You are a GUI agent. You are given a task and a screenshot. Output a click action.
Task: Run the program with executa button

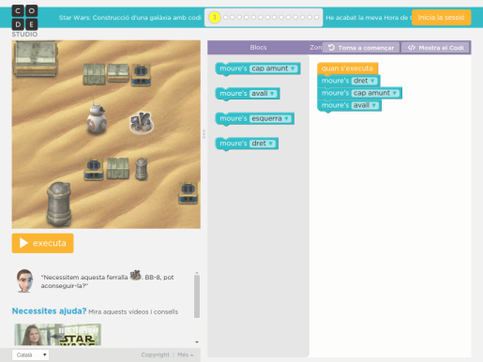(43, 243)
